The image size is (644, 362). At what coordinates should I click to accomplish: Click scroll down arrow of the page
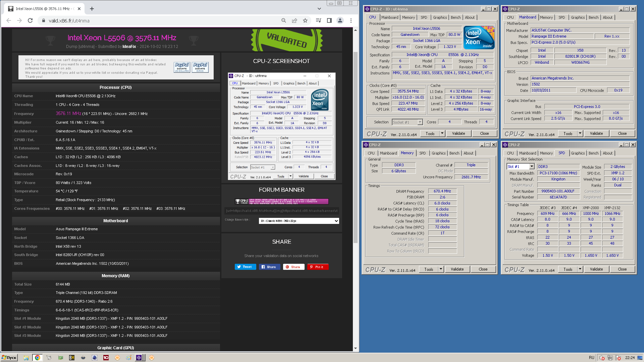coord(356,348)
